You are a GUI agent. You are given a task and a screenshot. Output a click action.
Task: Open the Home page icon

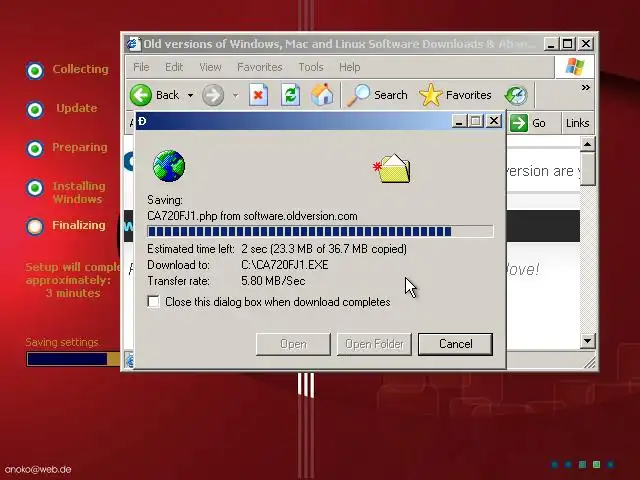322,95
